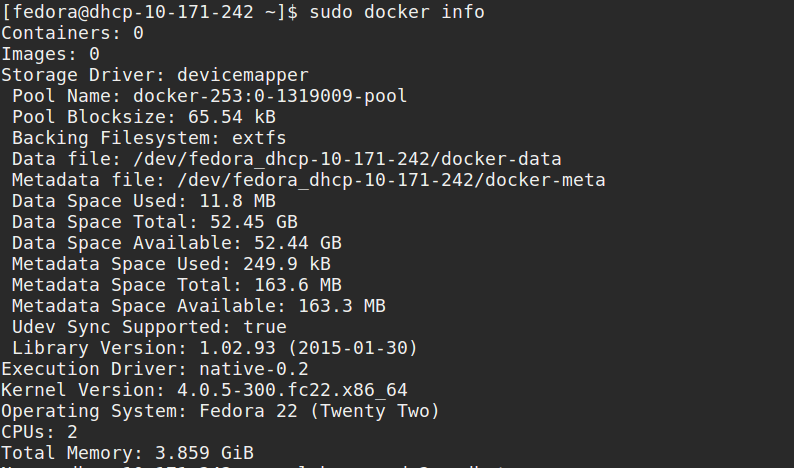
Task: Click the 'Backing Filesystem: extfs' line
Action: [144, 138]
